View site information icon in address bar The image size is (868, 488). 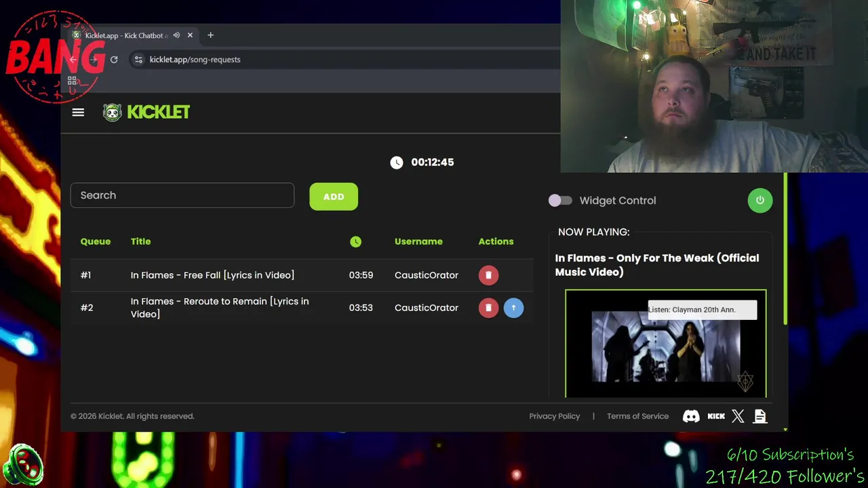138,60
